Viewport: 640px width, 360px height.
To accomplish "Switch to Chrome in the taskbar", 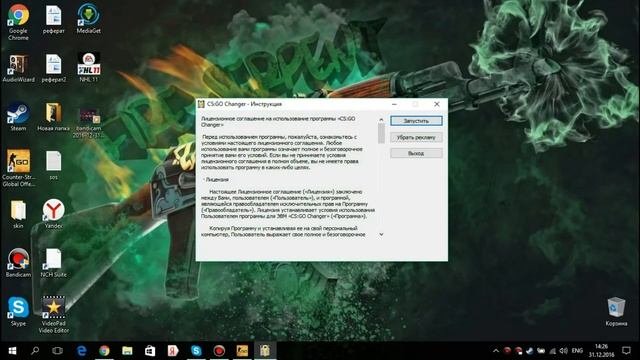I will pyautogui.click(x=104, y=351).
